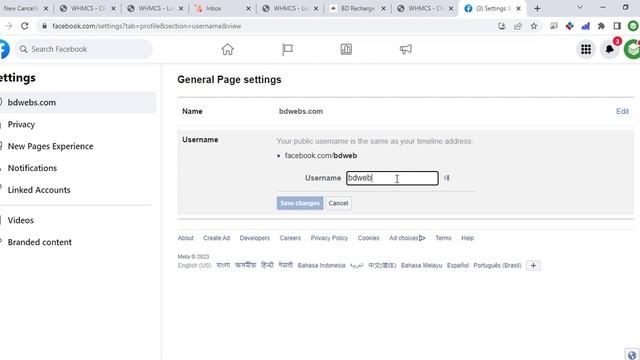Click the site lock icon
The height and width of the screenshot is (360, 640).
coord(44,26)
